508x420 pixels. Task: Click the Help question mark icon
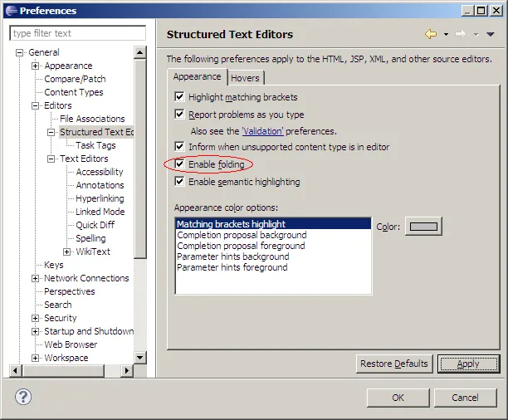click(x=23, y=397)
